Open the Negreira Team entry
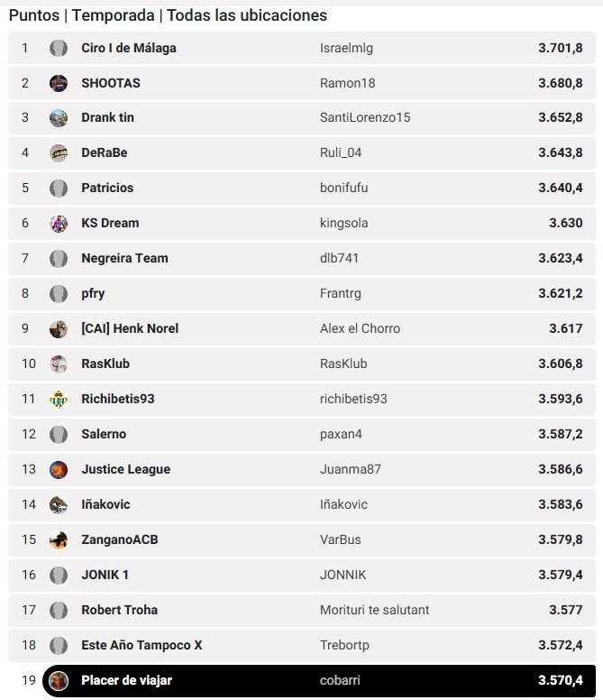The width and height of the screenshot is (603, 700). 124,259
